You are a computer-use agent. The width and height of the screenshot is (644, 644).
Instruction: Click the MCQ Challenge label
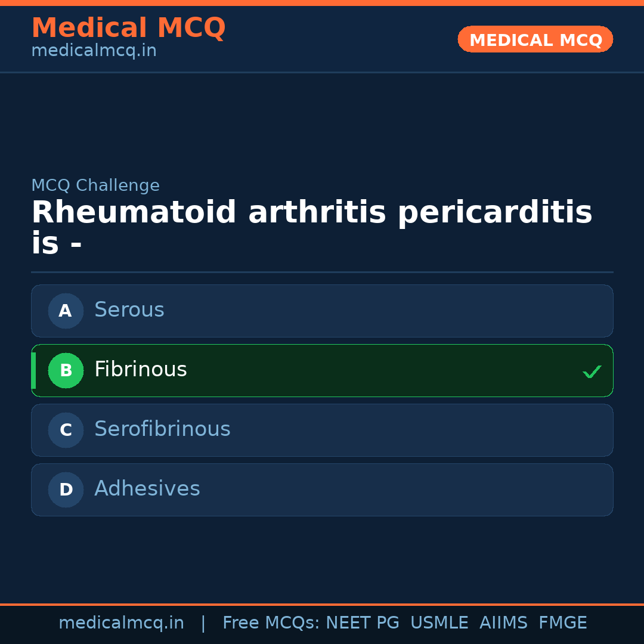(95, 185)
